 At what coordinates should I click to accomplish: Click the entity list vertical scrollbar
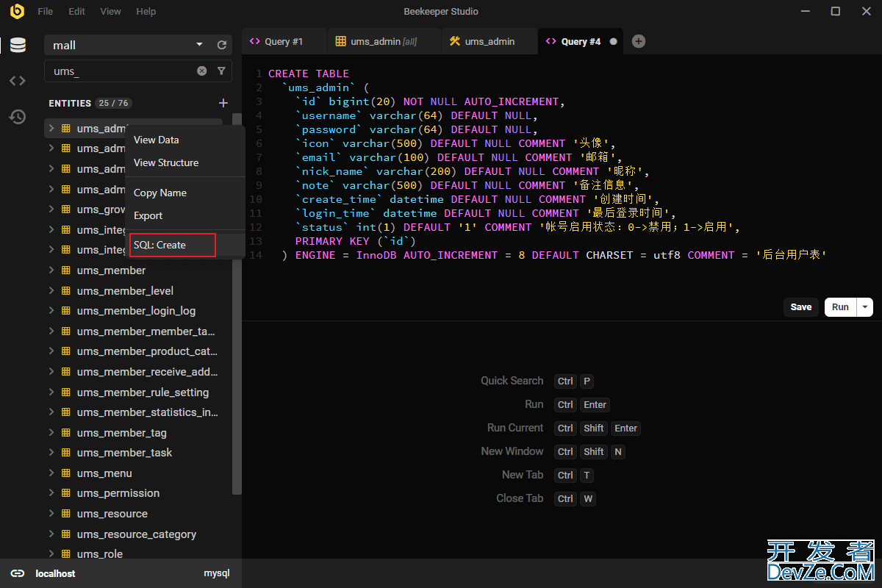click(237, 303)
